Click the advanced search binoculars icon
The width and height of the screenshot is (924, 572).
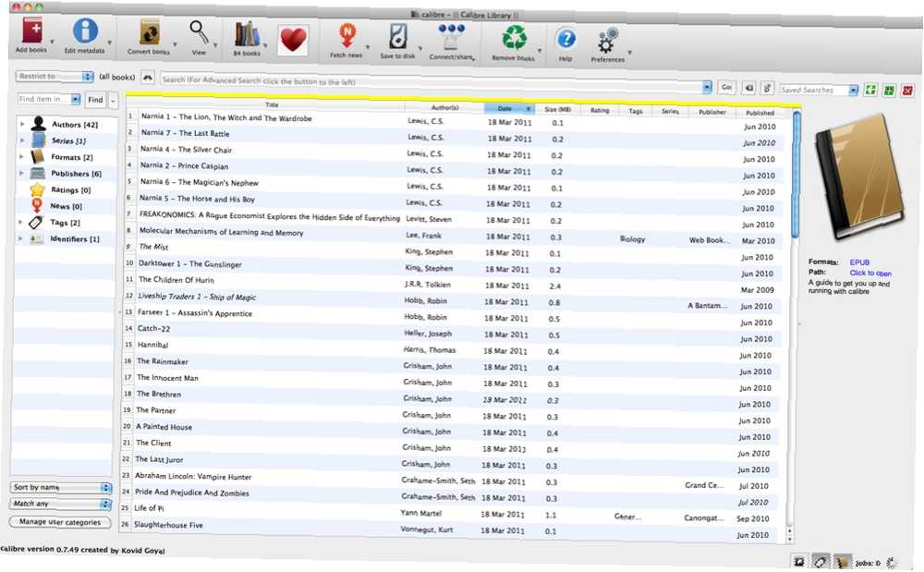(148, 78)
